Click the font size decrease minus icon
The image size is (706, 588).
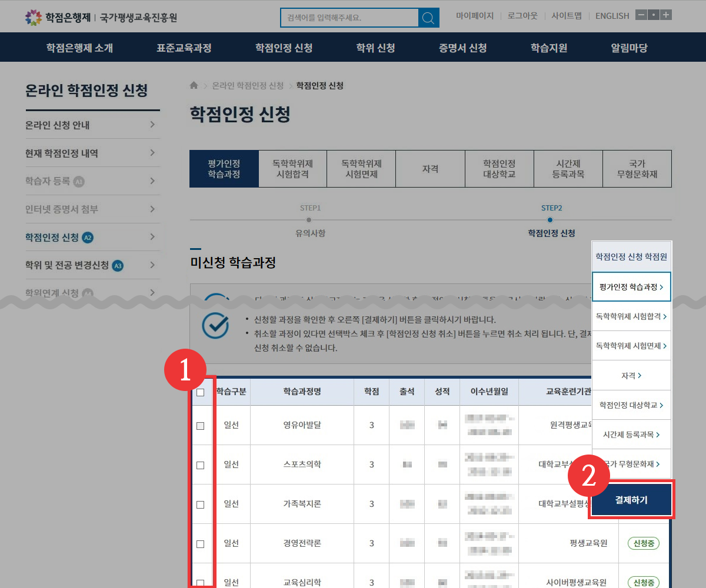tap(641, 15)
